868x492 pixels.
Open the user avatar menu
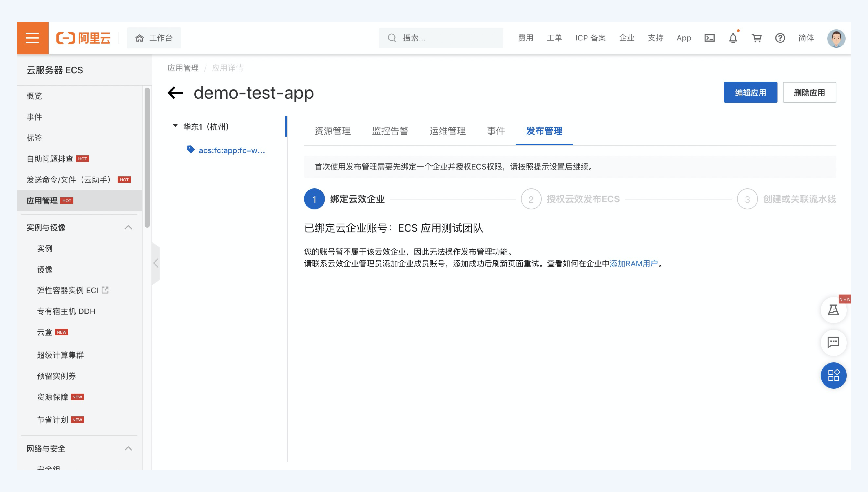836,38
